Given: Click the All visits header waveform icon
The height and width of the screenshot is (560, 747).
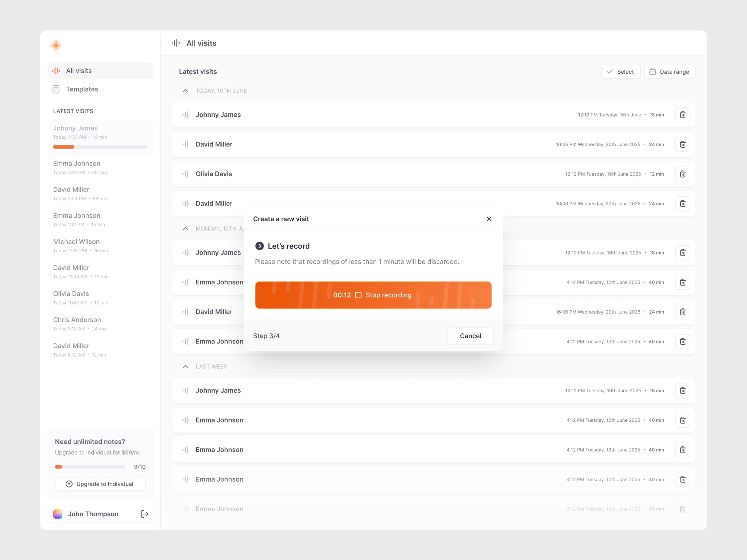Looking at the screenshot, I should click(x=176, y=43).
